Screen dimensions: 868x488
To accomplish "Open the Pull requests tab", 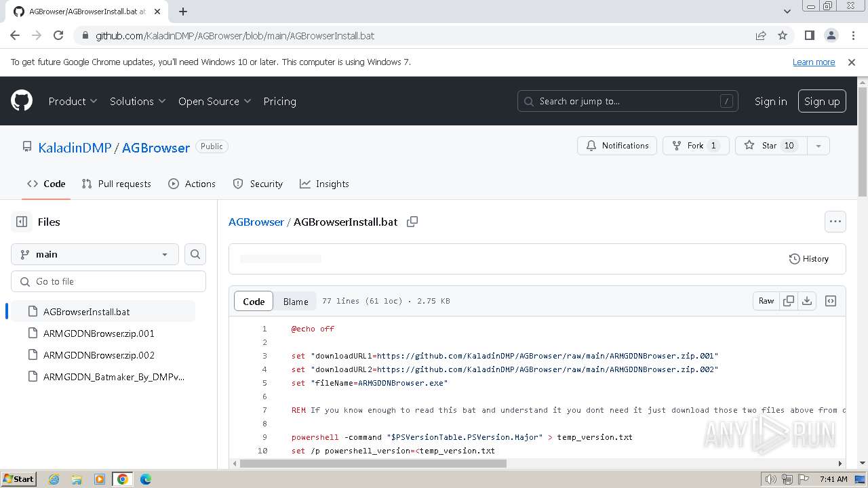I will click(116, 184).
